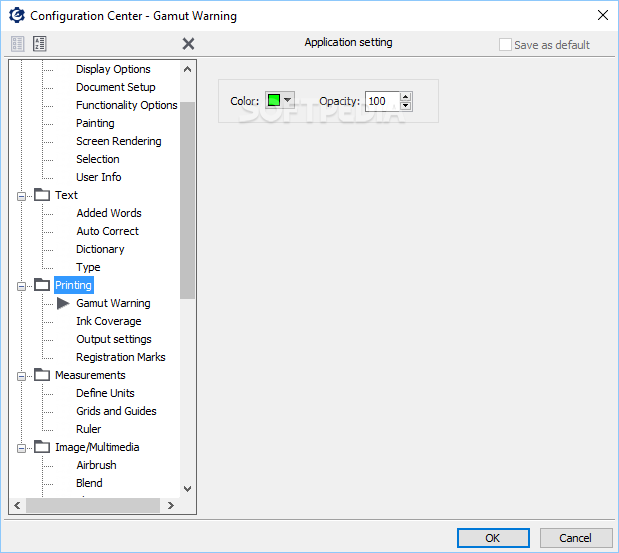Select Output settings entry
This screenshot has width=619, height=553.
(114, 339)
